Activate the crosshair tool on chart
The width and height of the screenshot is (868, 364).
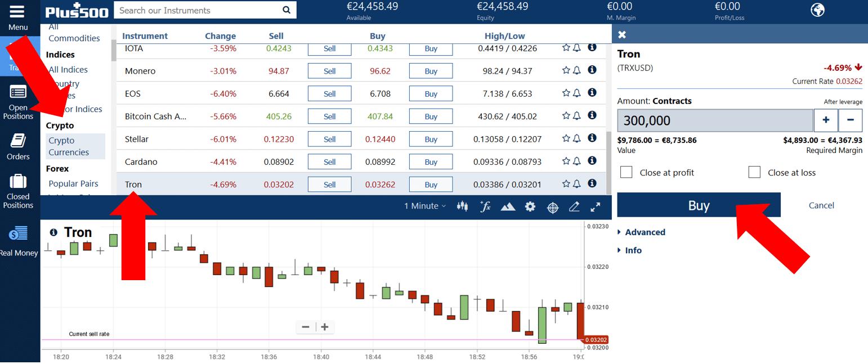click(552, 207)
